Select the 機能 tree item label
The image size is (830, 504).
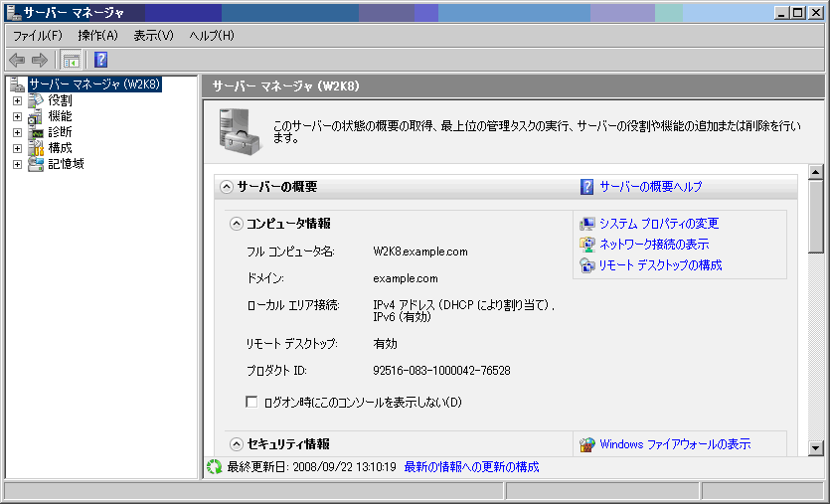60,116
